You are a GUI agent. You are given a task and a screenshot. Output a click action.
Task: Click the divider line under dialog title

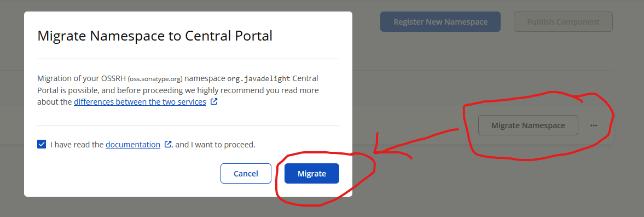188,59
